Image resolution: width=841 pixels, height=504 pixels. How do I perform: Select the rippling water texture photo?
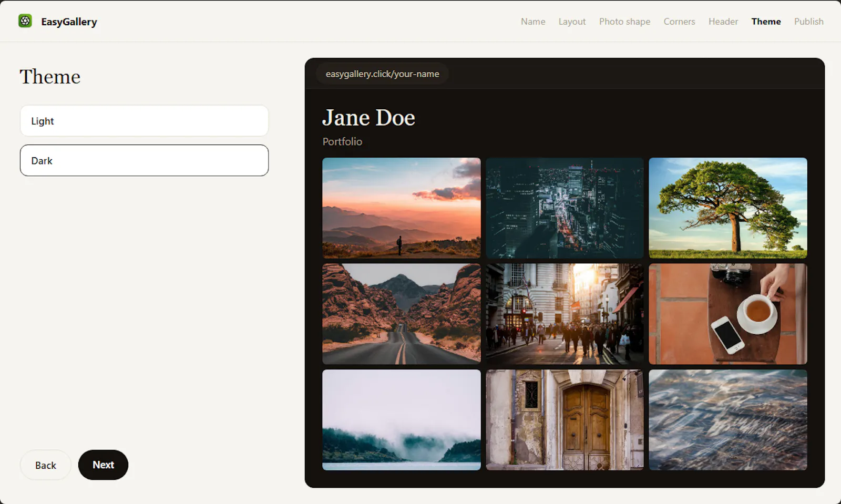(728, 420)
